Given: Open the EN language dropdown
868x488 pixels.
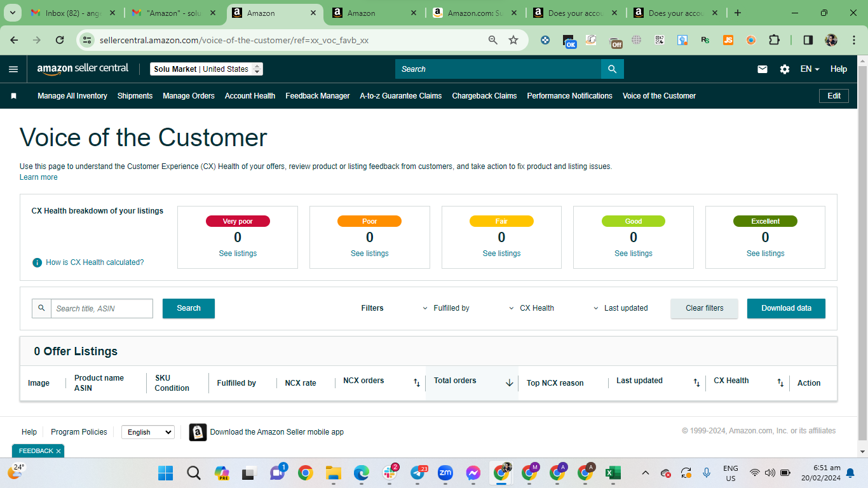Looking at the screenshot, I should pyautogui.click(x=810, y=69).
